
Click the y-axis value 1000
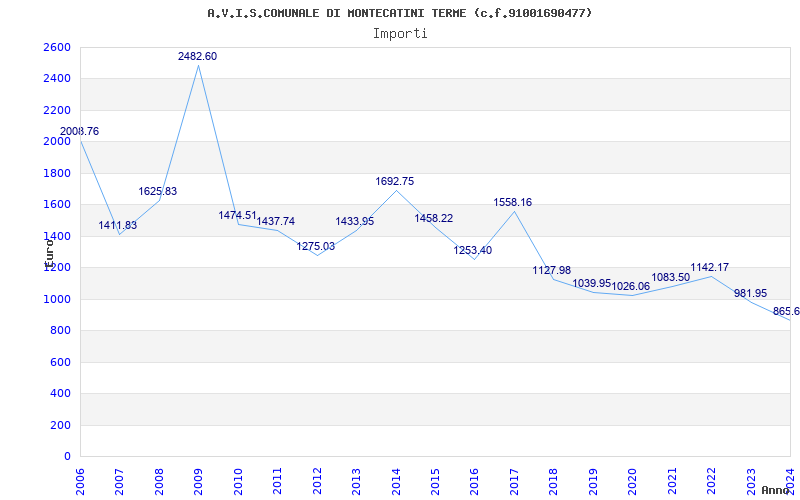pos(57,299)
